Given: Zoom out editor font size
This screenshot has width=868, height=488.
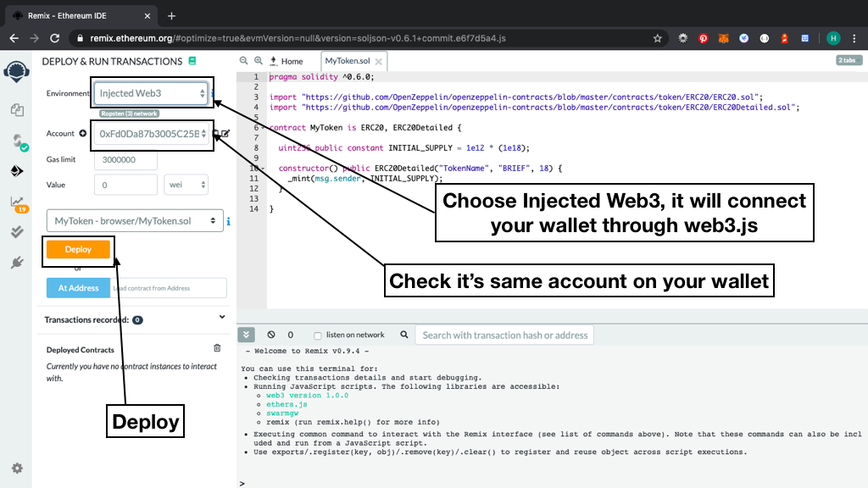Looking at the screenshot, I should (x=243, y=61).
